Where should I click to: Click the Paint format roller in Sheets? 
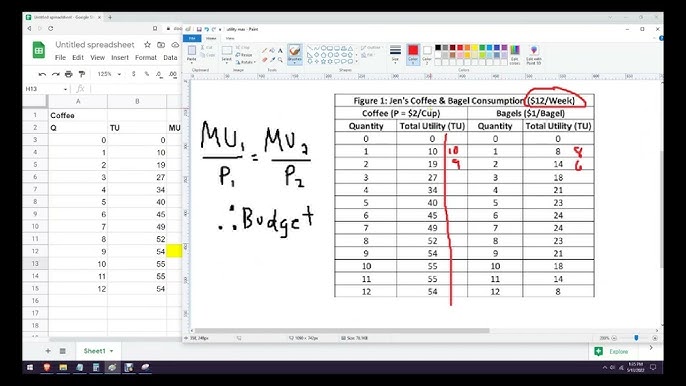point(81,74)
